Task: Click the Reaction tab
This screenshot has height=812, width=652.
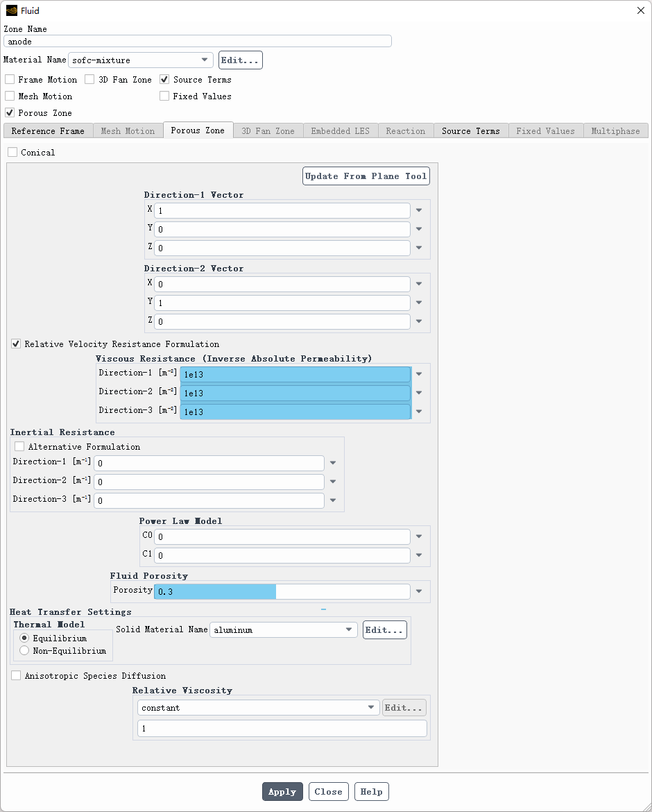Action: coord(406,131)
